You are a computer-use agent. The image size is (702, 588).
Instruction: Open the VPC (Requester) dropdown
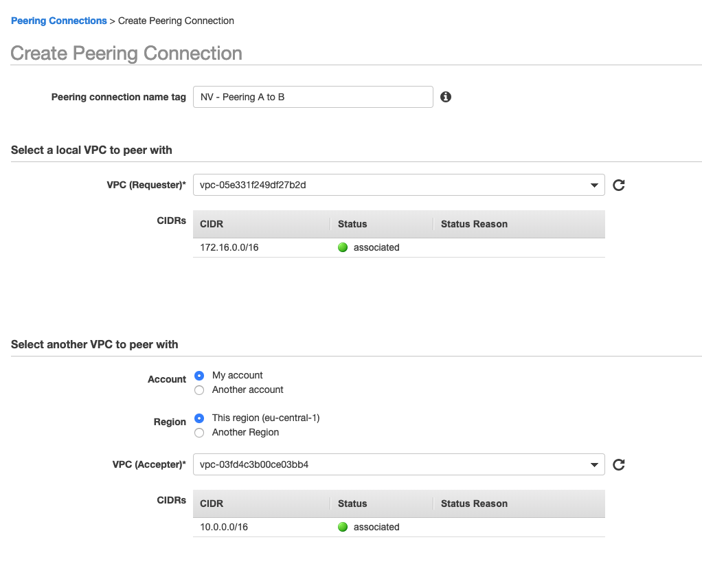pyautogui.click(x=398, y=185)
